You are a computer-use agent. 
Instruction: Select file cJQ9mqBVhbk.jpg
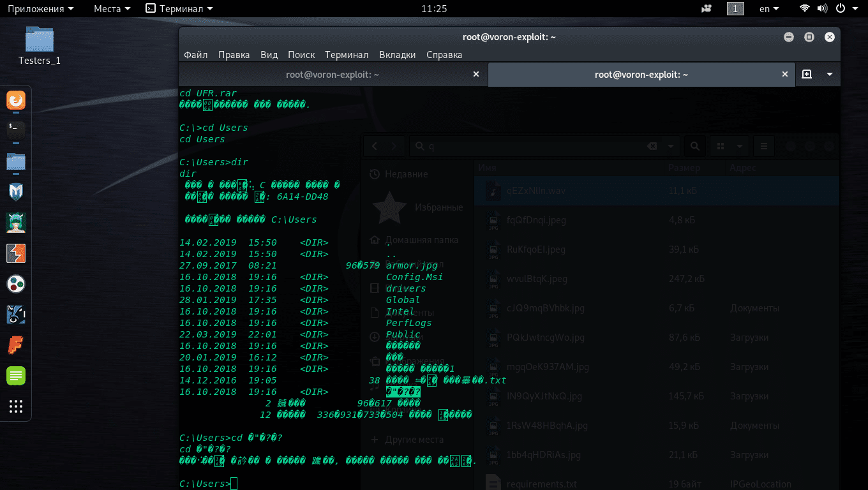tap(657, 308)
